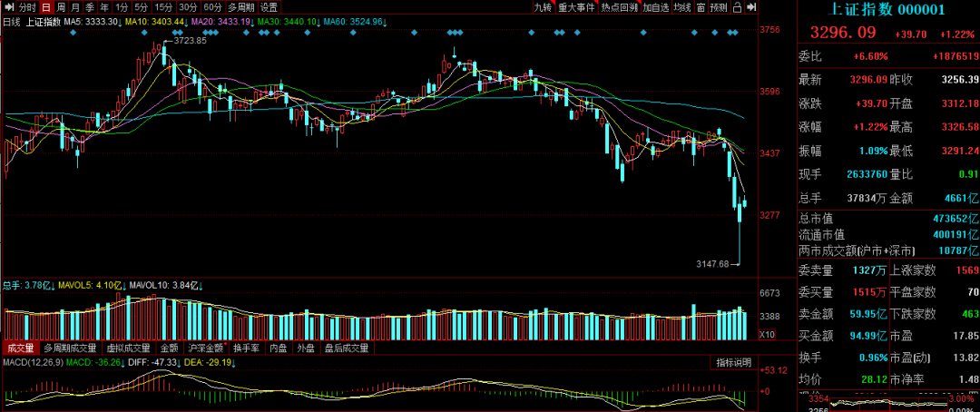Click the MACD value arrow
This screenshot has width=980, height=412.
122,362
